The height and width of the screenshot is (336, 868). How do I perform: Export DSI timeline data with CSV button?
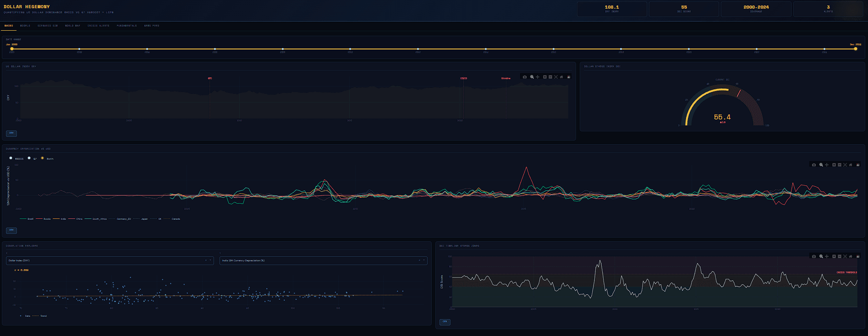[x=445, y=322]
